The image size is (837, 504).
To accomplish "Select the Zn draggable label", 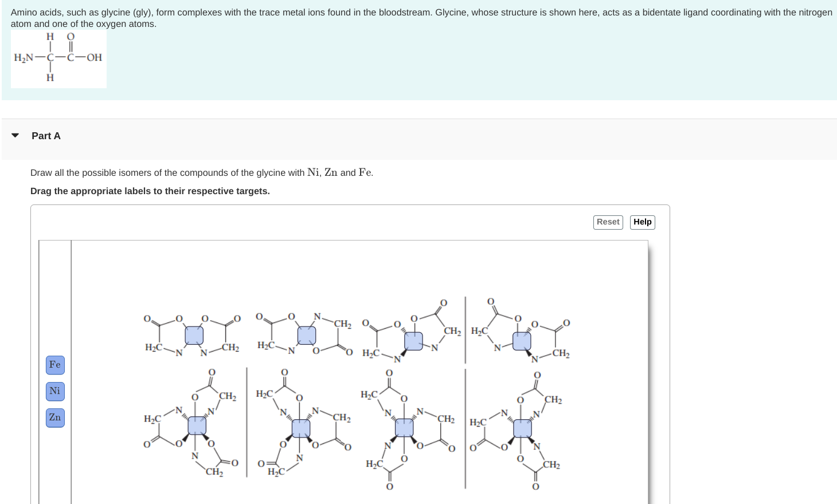I will tap(55, 418).
